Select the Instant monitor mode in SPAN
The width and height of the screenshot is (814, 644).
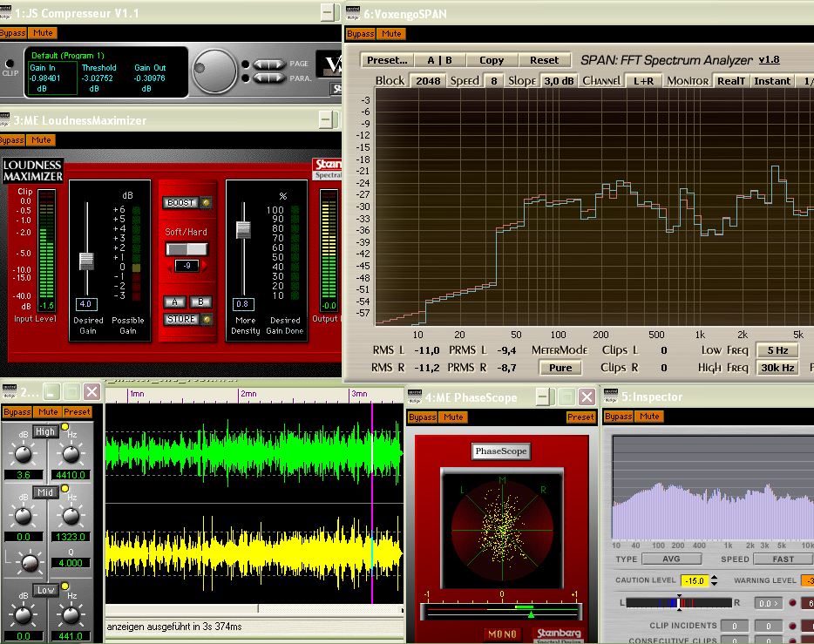(772, 81)
